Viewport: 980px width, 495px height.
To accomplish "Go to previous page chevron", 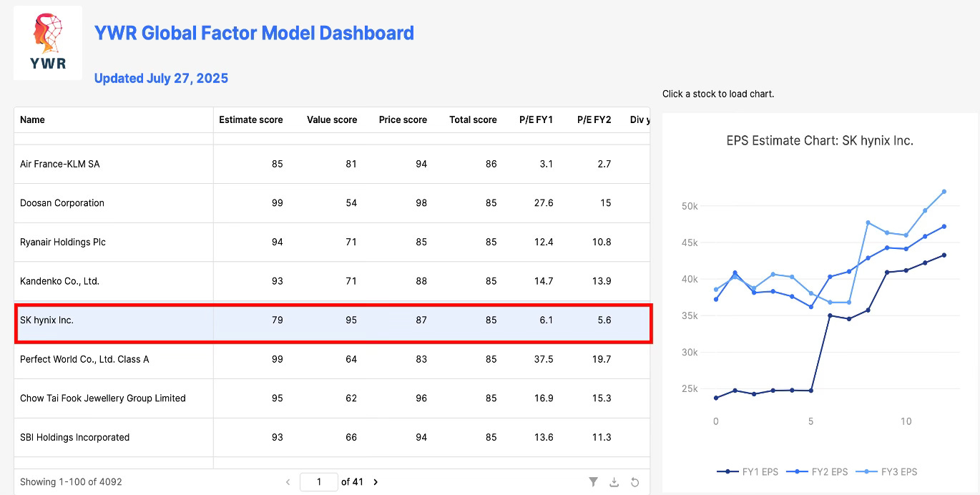I will tap(288, 482).
